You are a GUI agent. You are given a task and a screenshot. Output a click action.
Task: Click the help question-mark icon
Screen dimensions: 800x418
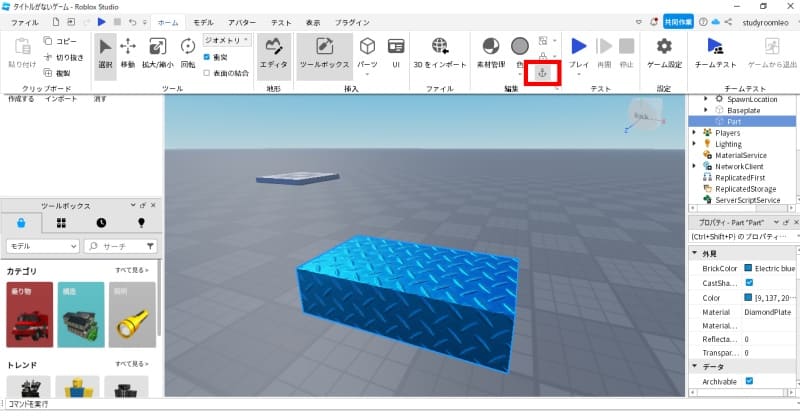coord(703,22)
